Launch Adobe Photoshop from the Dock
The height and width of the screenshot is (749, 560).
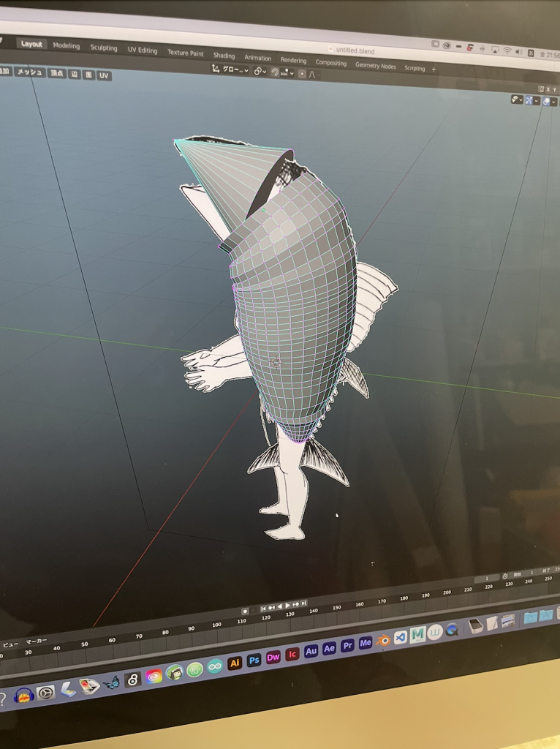tap(254, 660)
